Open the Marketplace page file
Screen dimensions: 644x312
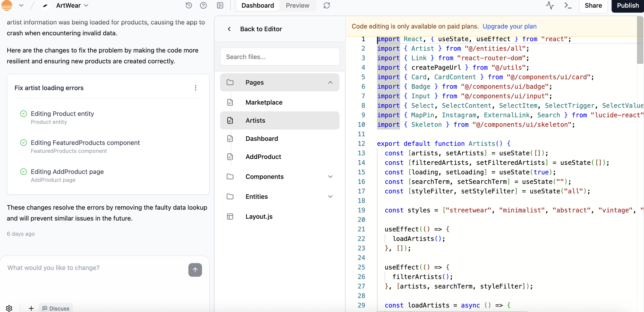[x=264, y=102]
